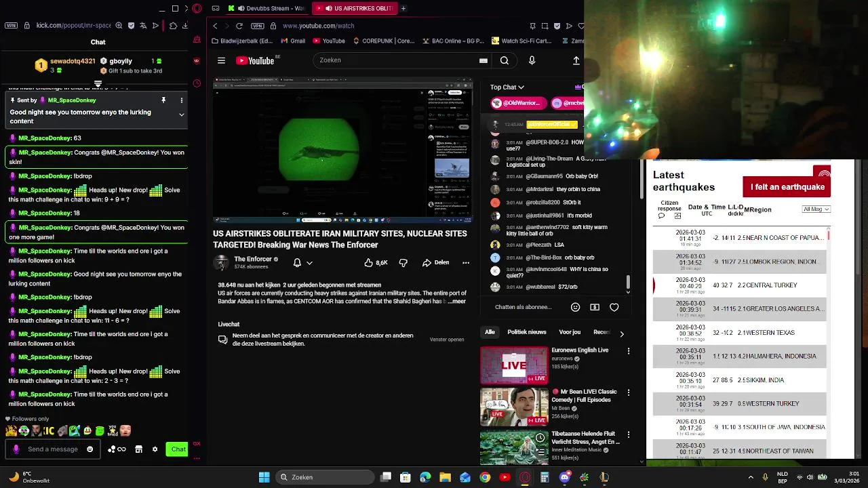Open the pinned message three-dot menu

pos(181,100)
